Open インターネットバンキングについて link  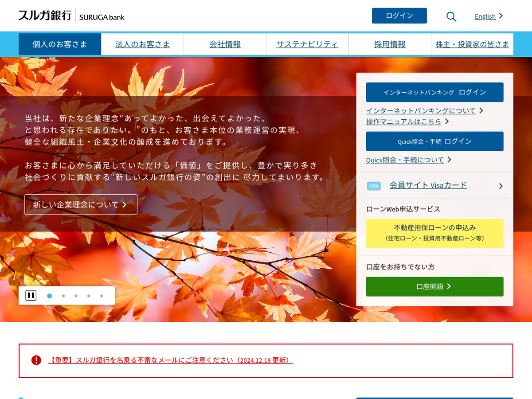(x=421, y=110)
